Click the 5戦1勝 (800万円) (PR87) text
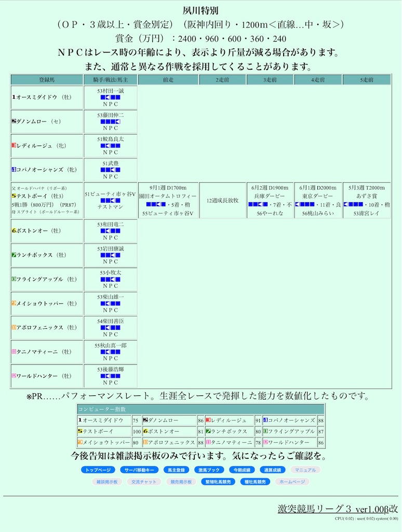402x532 pixels. [x=44, y=205]
